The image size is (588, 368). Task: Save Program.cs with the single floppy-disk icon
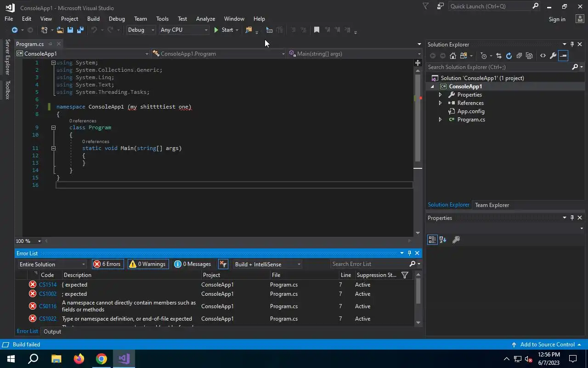pos(70,30)
